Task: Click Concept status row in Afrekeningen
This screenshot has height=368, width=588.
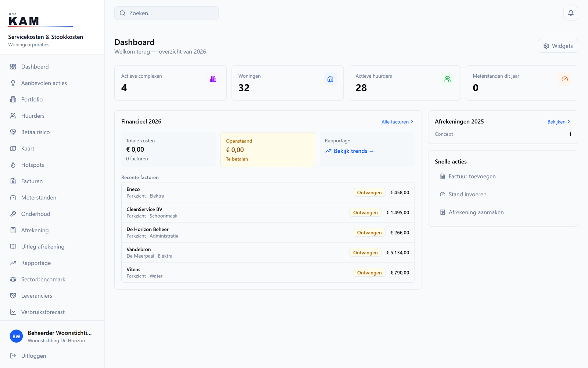Action: click(x=503, y=134)
